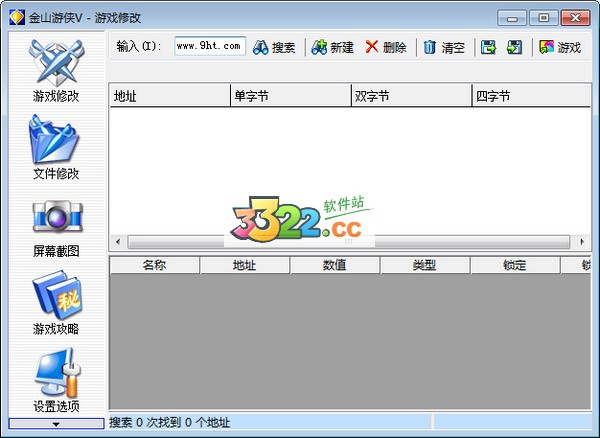The image size is (600, 438).
Task: Click the 搜索 binoculars button
Action: click(274, 47)
